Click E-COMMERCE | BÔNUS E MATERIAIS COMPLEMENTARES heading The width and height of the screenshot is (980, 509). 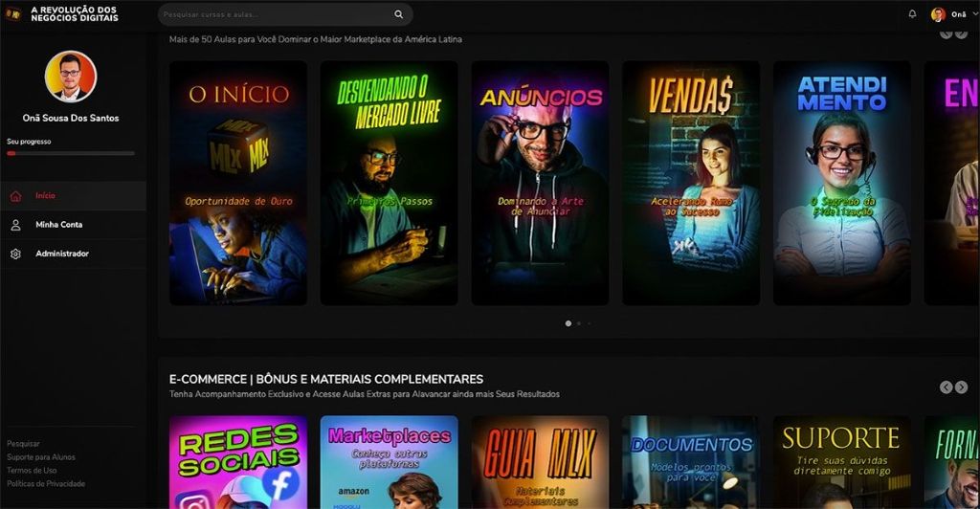coord(326,379)
